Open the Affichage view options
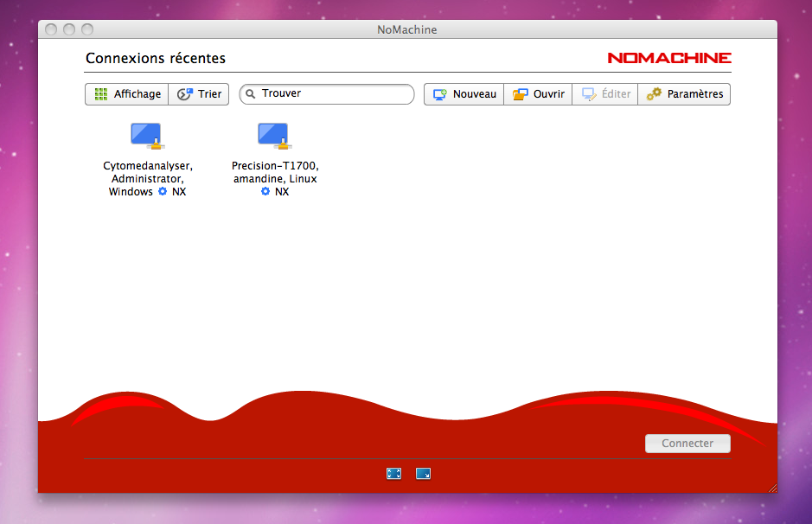This screenshot has height=524, width=812. (x=127, y=94)
